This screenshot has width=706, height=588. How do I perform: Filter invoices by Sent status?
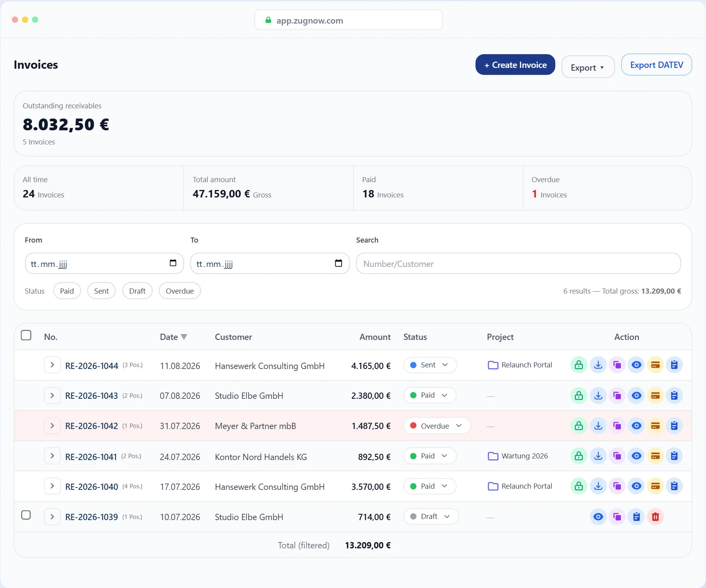point(101,291)
